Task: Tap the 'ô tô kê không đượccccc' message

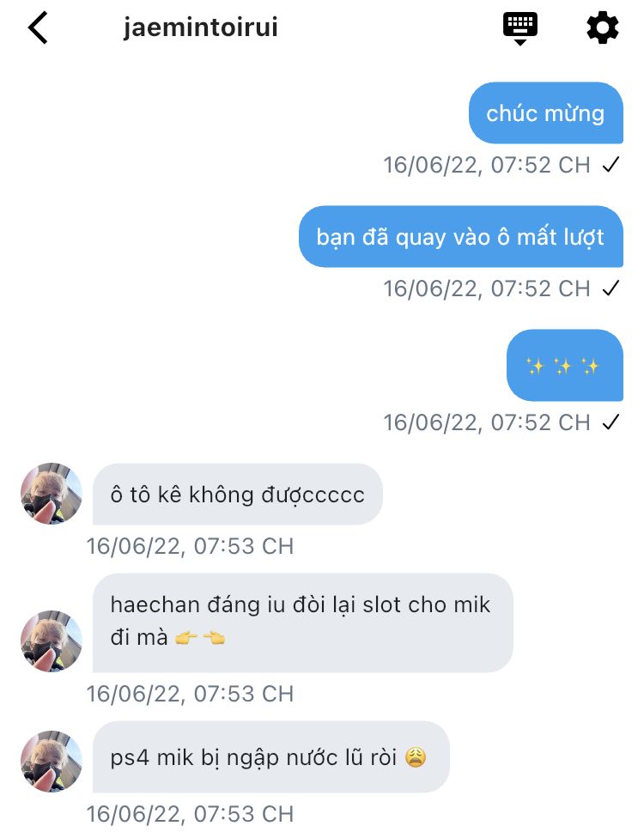Action: (238, 495)
